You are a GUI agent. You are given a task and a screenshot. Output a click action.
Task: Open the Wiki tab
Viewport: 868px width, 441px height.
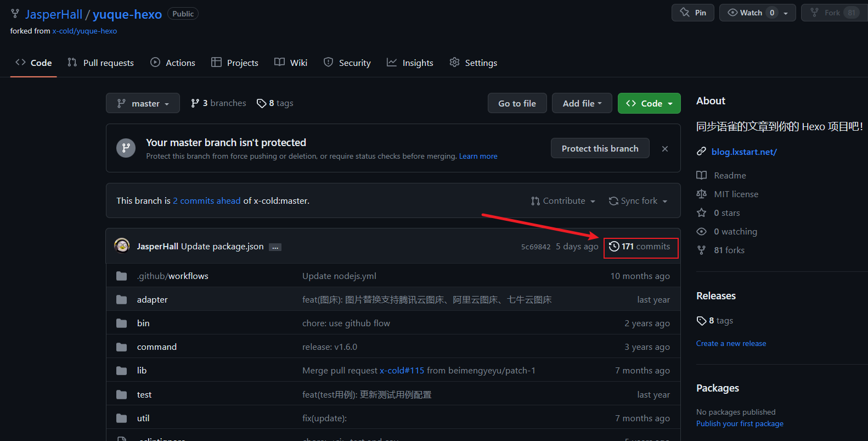point(291,63)
